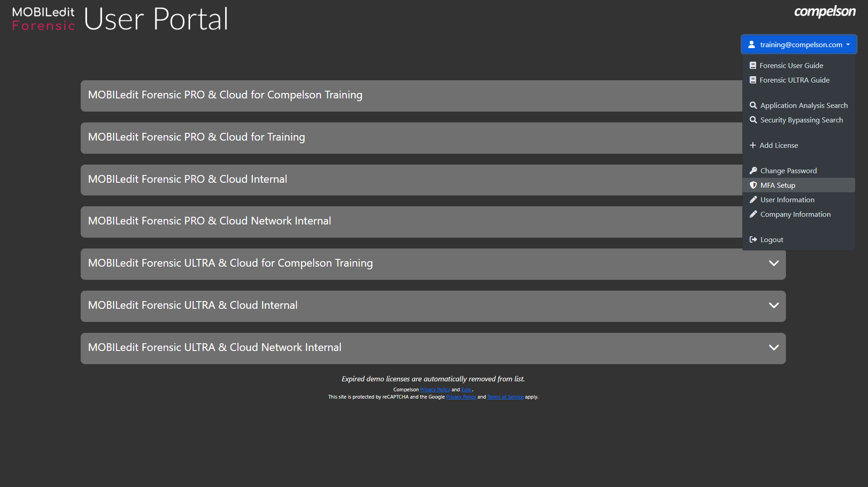Open the Compelson Privacy Policy link

[435, 390]
